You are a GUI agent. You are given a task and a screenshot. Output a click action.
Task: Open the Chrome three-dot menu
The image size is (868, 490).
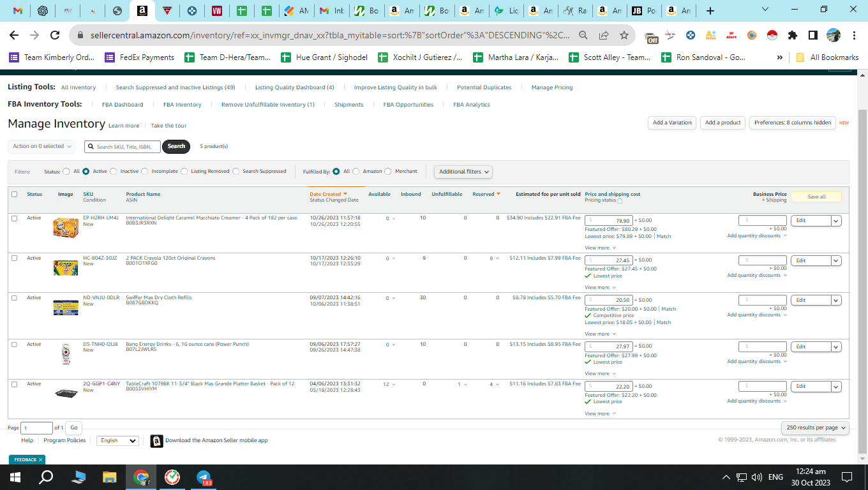point(854,35)
